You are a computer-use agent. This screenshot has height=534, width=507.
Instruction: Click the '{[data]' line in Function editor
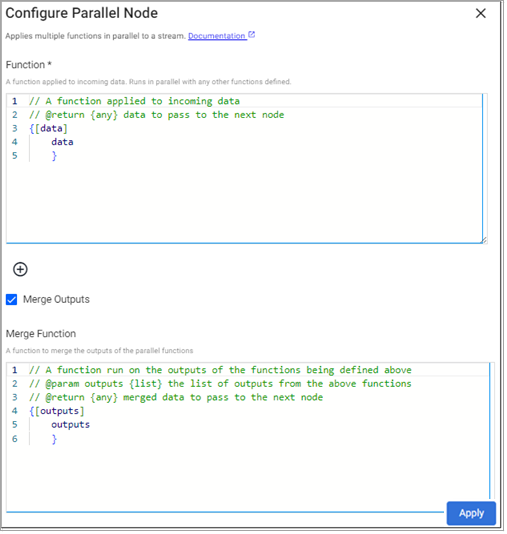(x=48, y=129)
